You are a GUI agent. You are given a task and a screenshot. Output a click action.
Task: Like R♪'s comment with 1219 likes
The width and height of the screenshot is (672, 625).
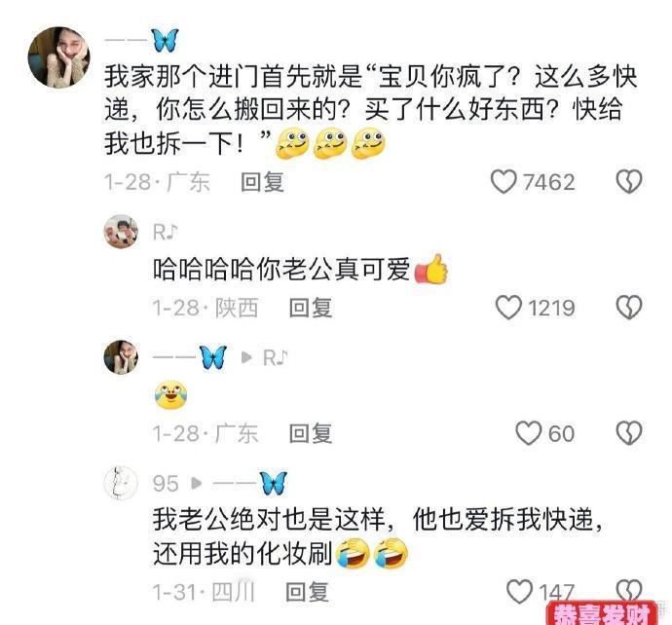(508, 308)
